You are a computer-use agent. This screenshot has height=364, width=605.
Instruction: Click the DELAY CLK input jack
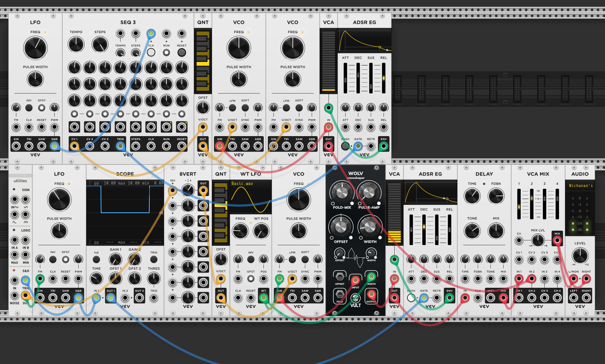478,298
